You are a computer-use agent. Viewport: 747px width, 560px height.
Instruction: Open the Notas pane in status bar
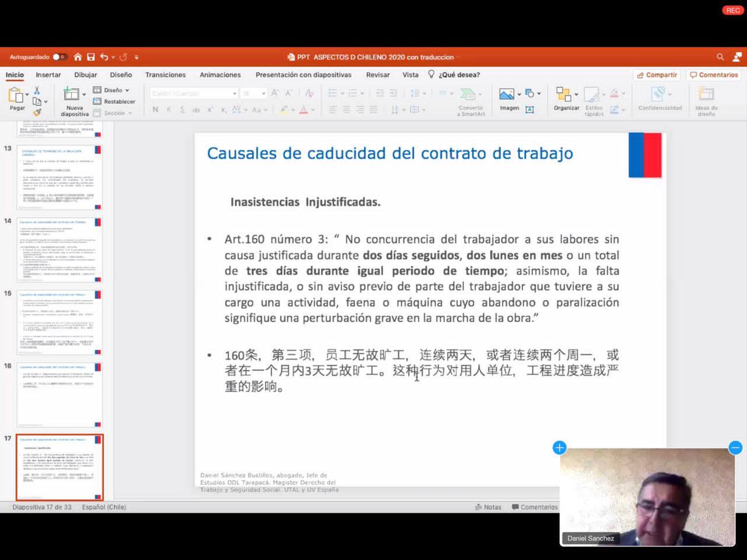[x=488, y=507]
